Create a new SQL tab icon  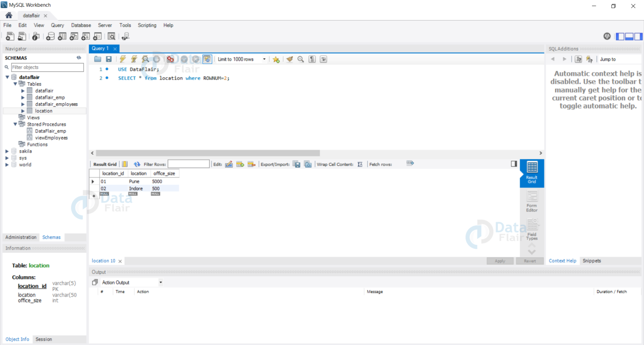click(10, 37)
